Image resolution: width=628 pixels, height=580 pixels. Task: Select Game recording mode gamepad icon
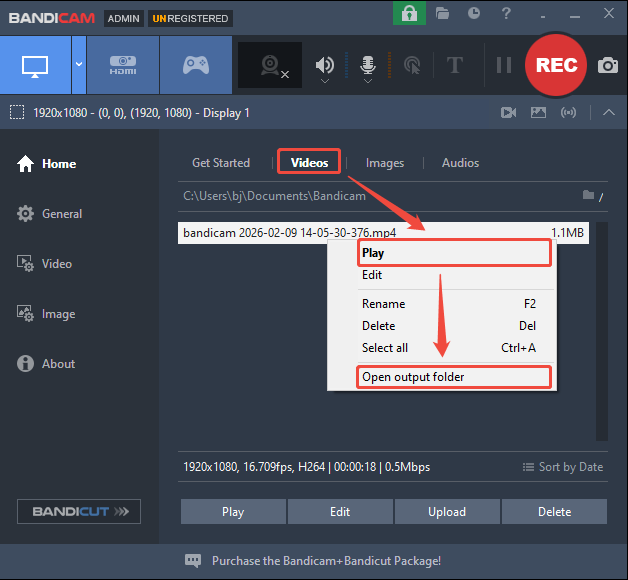196,65
